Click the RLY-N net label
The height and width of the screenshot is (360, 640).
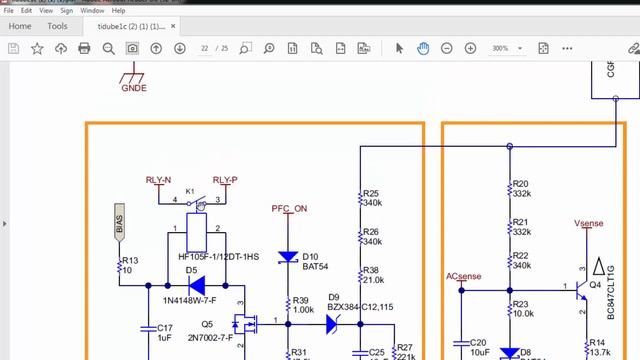click(x=158, y=180)
